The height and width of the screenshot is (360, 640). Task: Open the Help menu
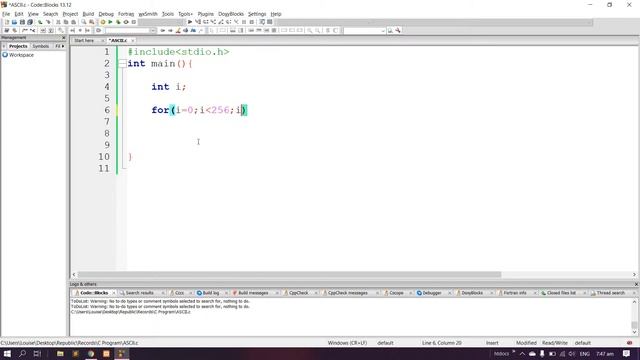click(276, 14)
